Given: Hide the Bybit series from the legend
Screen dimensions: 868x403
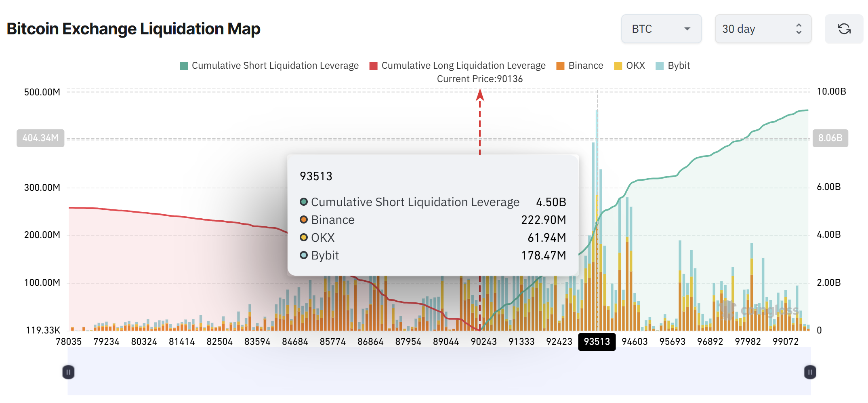Looking at the screenshot, I should (x=679, y=65).
